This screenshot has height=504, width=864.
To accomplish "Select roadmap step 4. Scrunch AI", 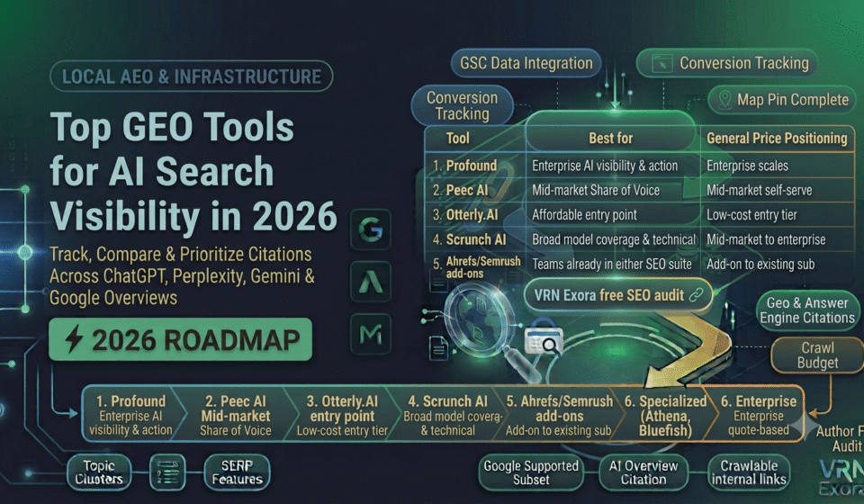I will (x=448, y=415).
